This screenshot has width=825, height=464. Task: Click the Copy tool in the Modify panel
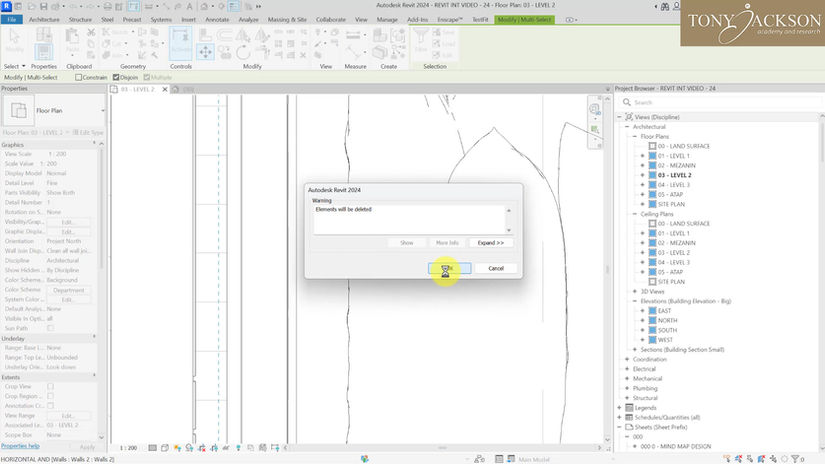[x=224, y=53]
